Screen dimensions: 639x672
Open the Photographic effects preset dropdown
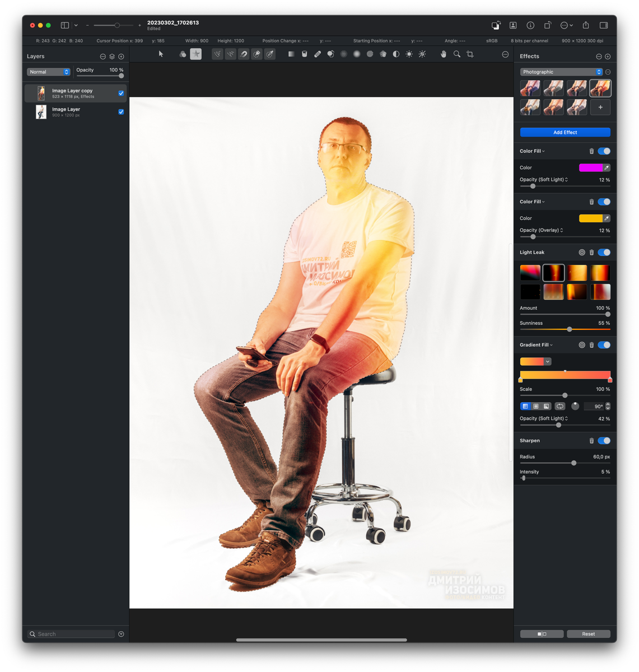click(562, 72)
